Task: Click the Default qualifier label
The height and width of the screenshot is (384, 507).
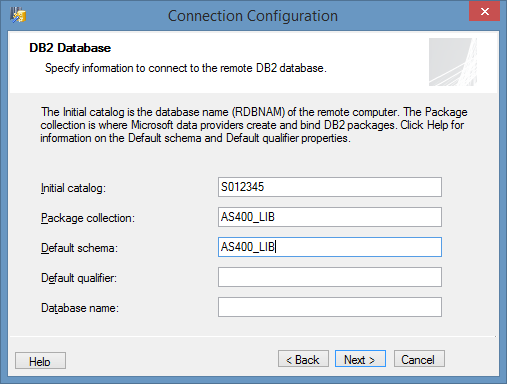Action: [79, 278]
